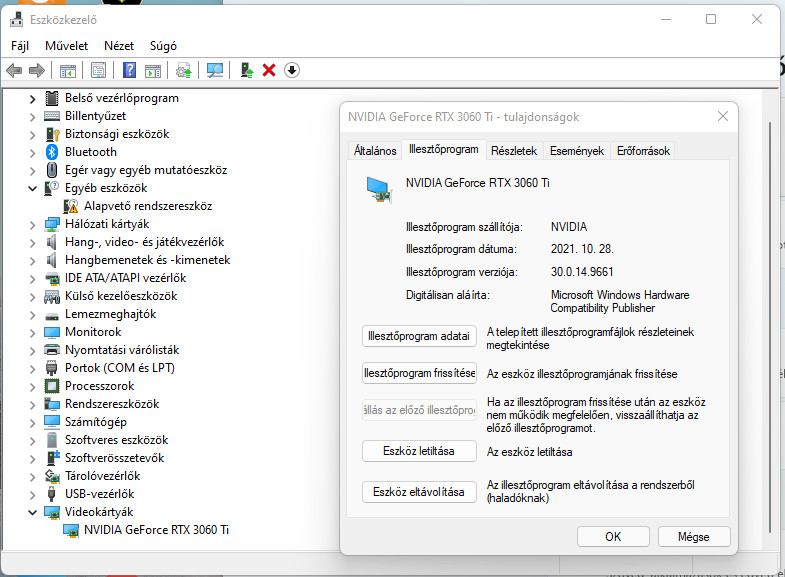Select the Bluetooth device category
This screenshot has width=785, height=577.
click(90, 152)
